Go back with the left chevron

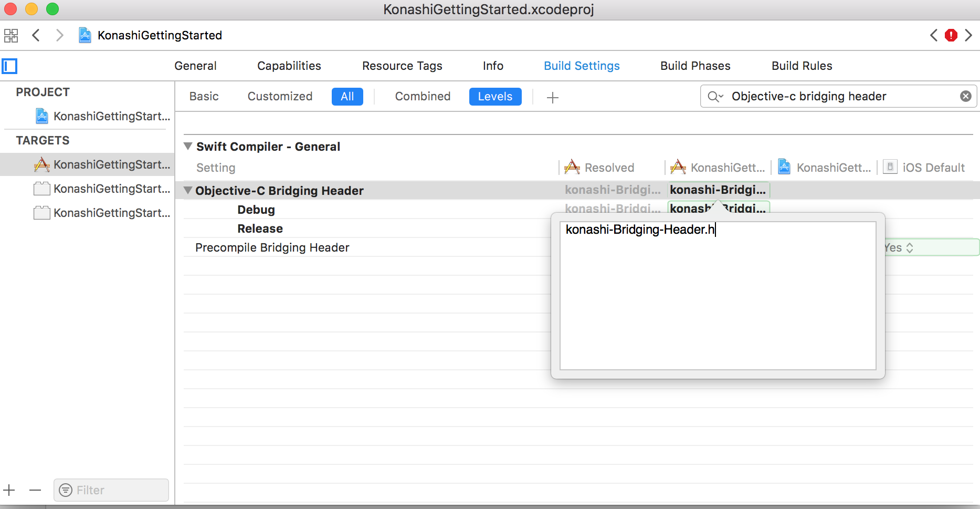coord(36,36)
